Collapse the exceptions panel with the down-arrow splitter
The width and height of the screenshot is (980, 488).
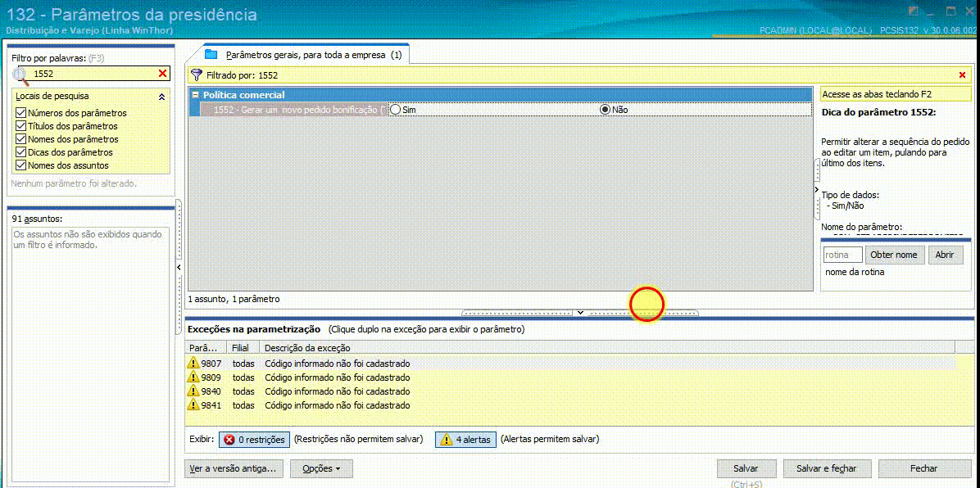click(x=580, y=312)
